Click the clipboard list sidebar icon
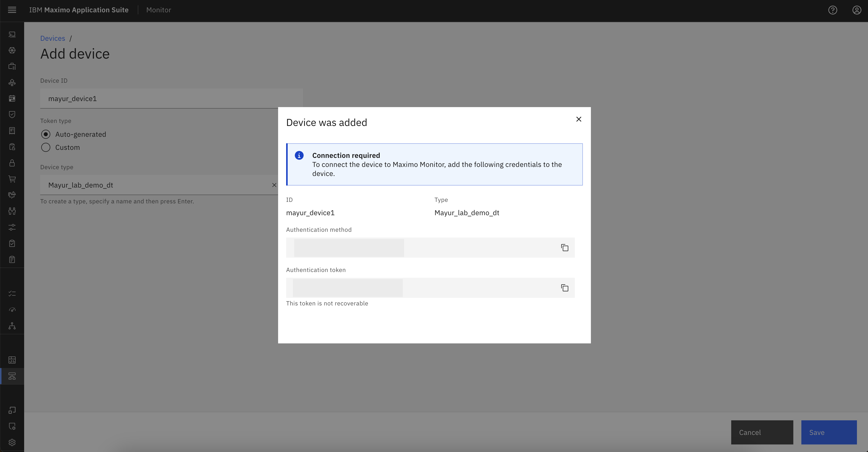Image resolution: width=868 pixels, height=452 pixels. [12, 259]
